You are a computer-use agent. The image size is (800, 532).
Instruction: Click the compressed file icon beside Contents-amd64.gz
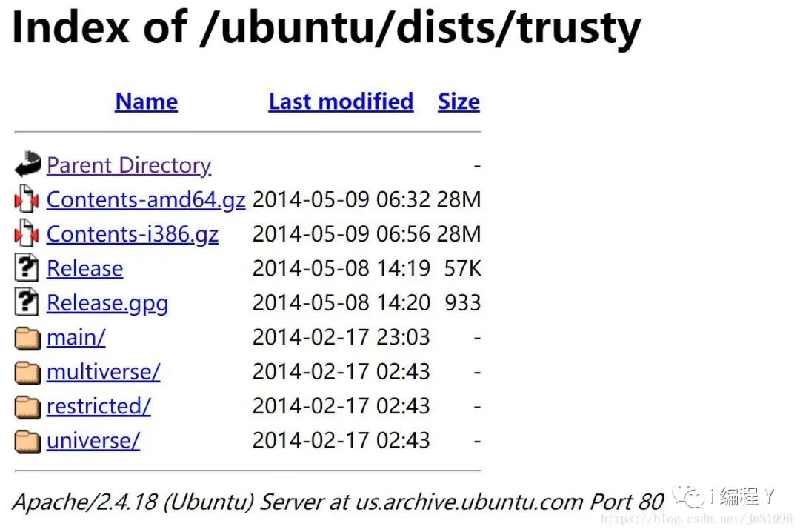coord(27,199)
